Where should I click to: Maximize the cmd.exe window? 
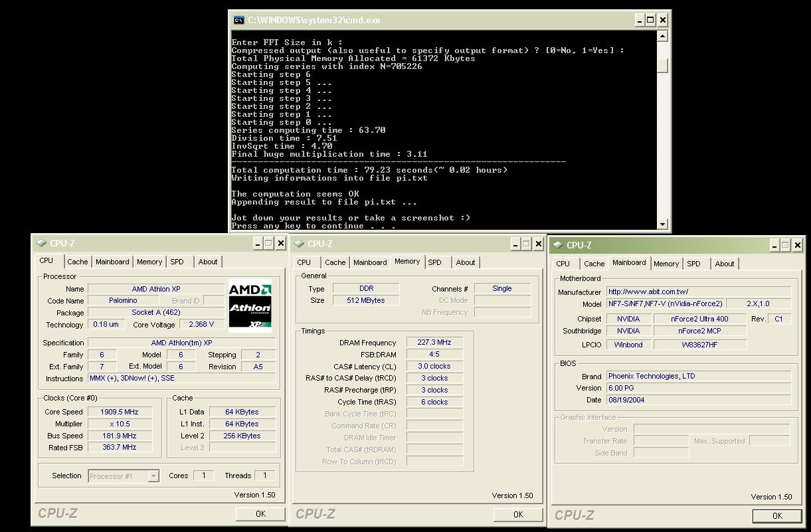(x=650, y=20)
